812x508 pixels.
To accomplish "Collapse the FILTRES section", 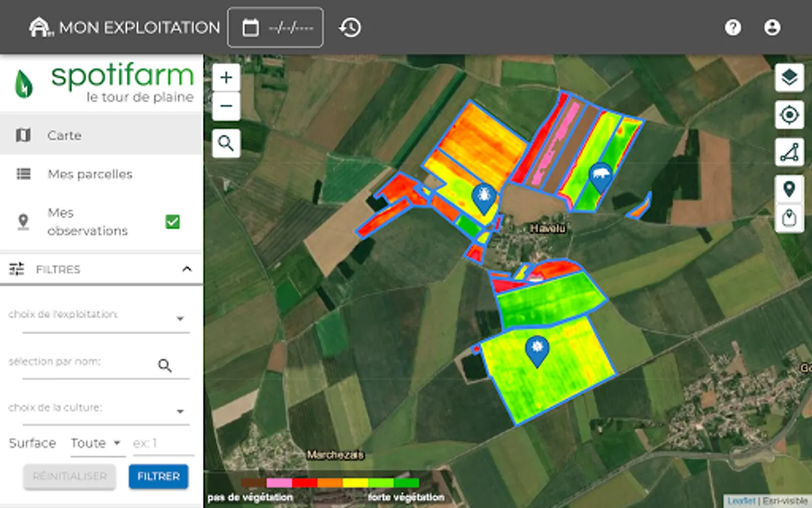I will click(187, 269).
